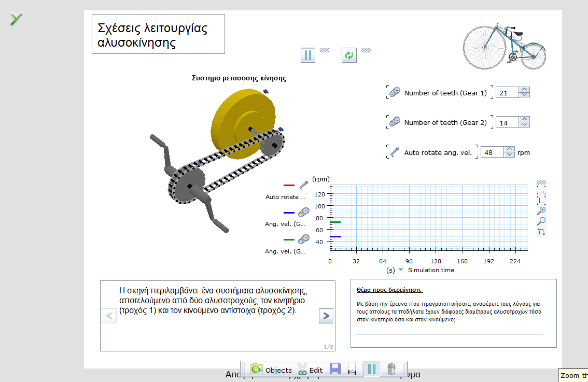Increase Gear 2 number of teeth

tap(525, 120)
